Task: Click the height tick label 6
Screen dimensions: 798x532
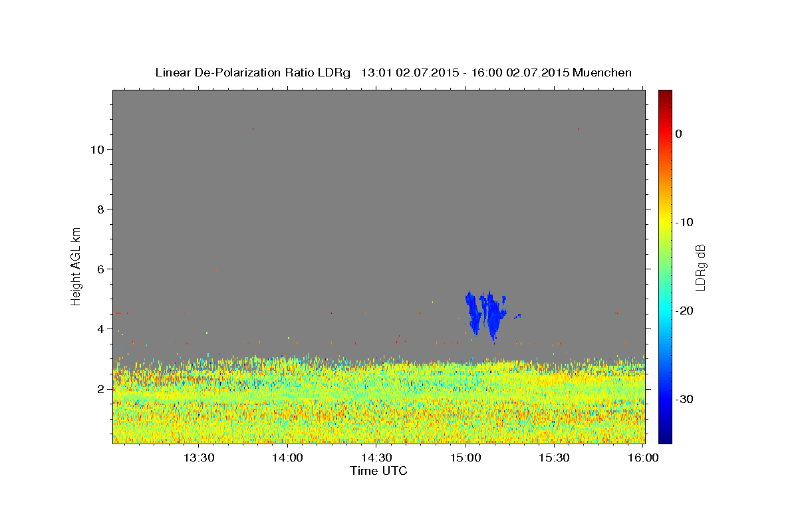Action: 100,269
